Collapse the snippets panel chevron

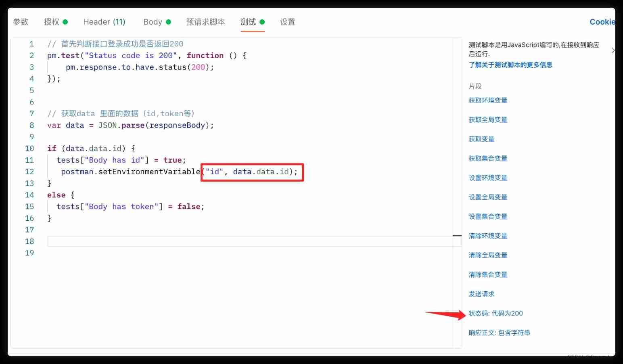(613, 50)
